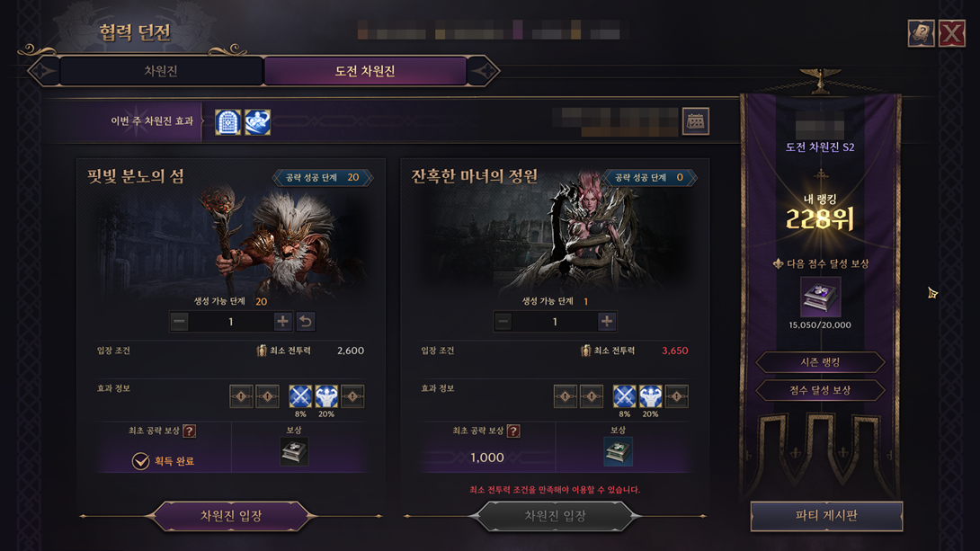Click crossed swords 8% effect icon in 핏빛 분노의 섬
The height and width of the screenshot is (551, 980).
tap(300, 396)
